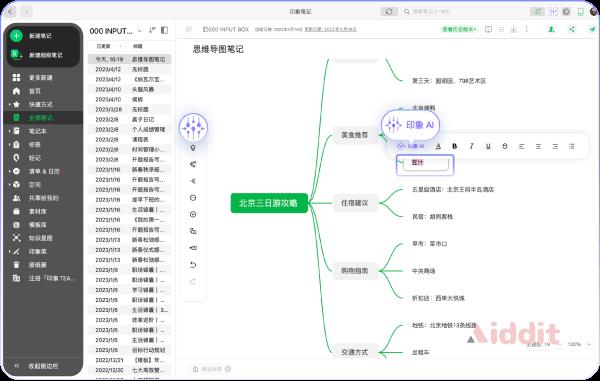Expand the 000 INPUT notebook dropdown
Screen dimensions: 600x381
tap(140, 30)
